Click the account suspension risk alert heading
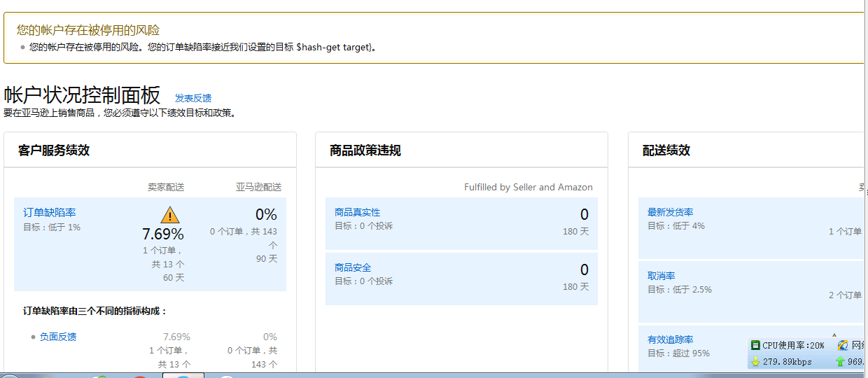This screenshot has width=868, height=378. (x=88, y=30)
